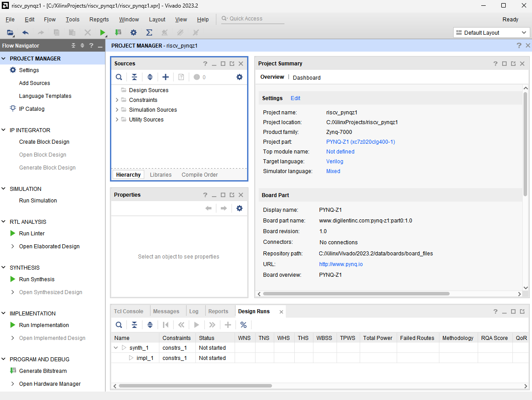Click the Generate Bitstream toolbar icon
This screenshot has height=400, width=532.
pyautogui.click(x=118, y=32)
